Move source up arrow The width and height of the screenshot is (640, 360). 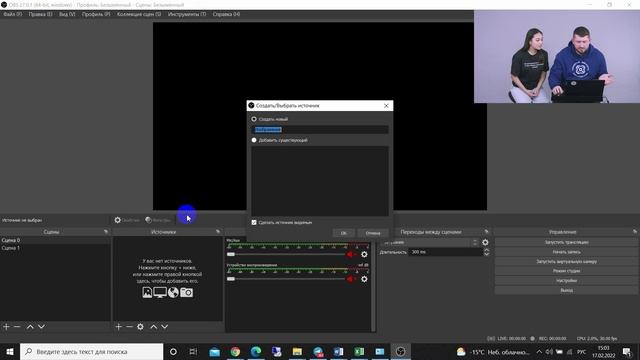click(153, 327)
